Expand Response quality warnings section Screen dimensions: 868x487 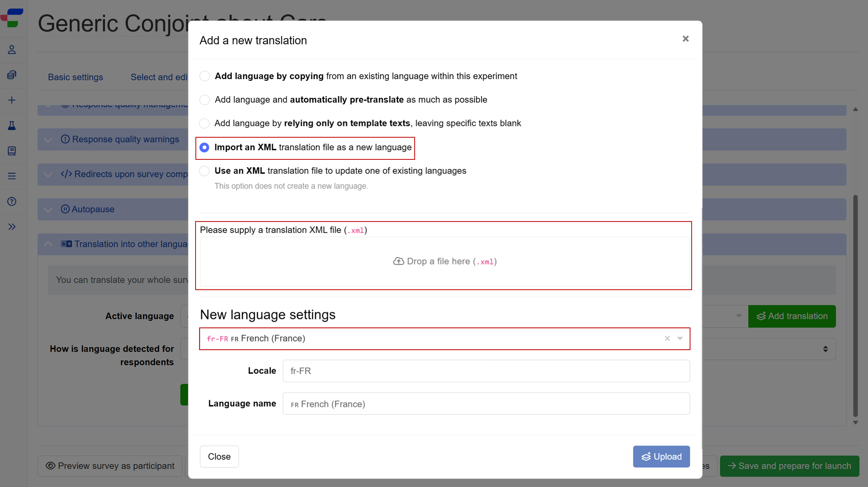pos(48,140)
